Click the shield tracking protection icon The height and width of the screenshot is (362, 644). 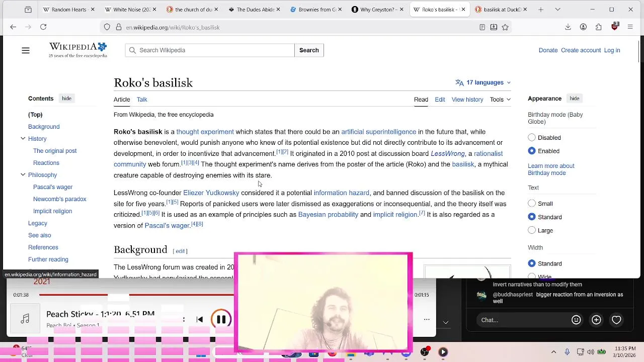tap(107, 27)
